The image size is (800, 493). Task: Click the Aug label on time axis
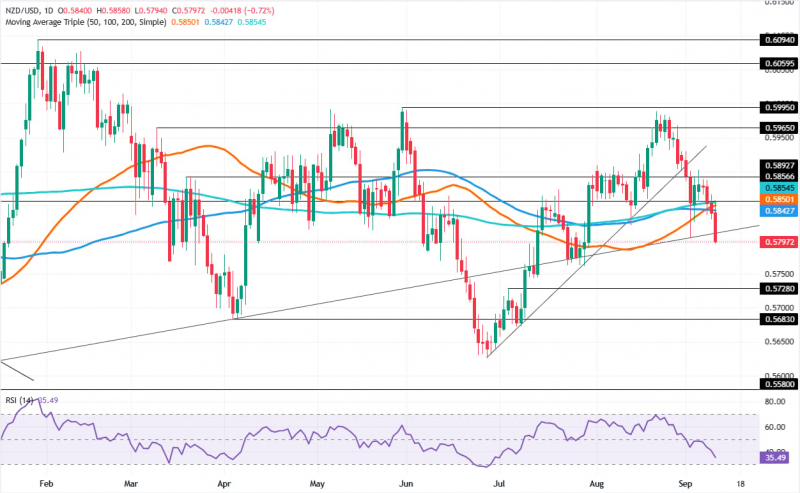(x=596, y=483)
